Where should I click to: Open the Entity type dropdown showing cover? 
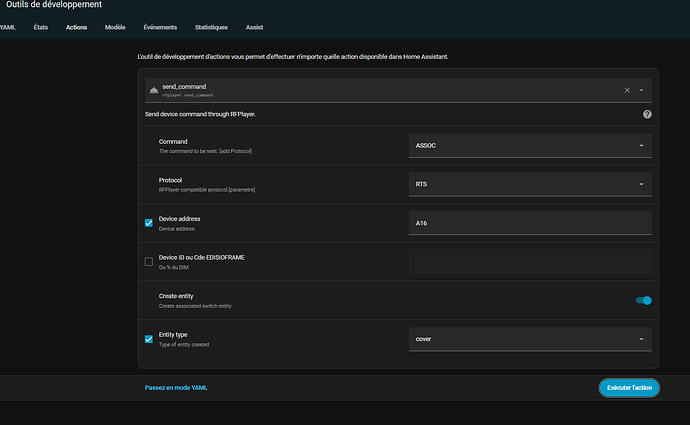[x=530, y=339]
